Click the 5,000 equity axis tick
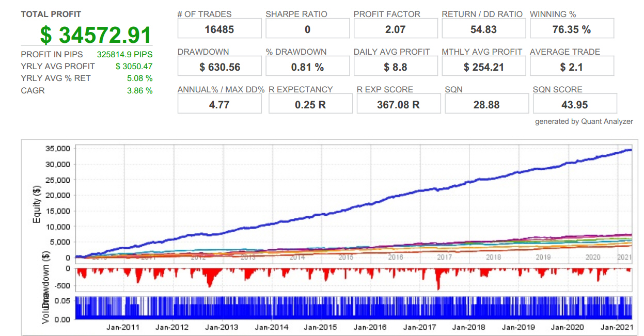The width and height of the screenshot is (644, 336). pos(59,242)
